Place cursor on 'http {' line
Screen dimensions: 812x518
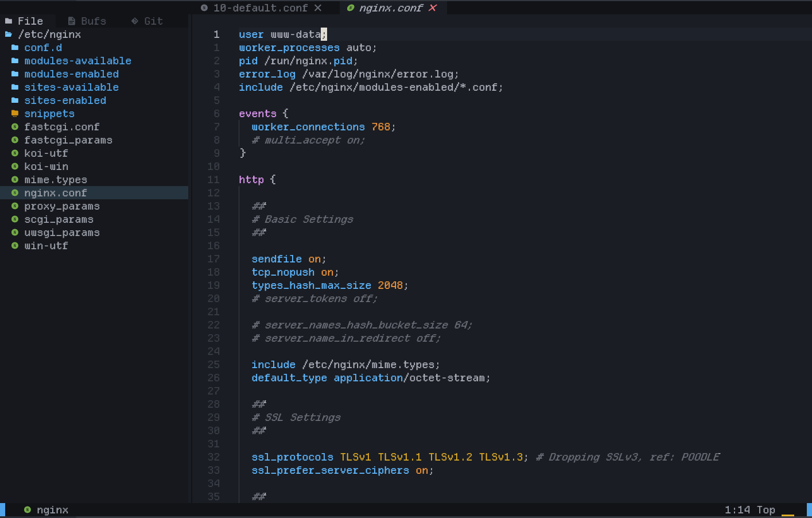point(257,180)
